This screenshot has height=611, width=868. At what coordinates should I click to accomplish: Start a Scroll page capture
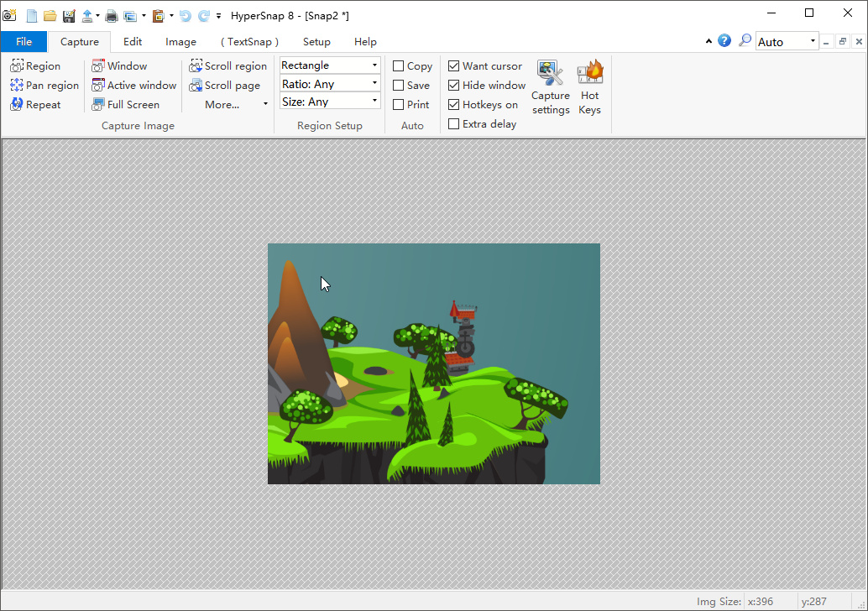[225, 86]
